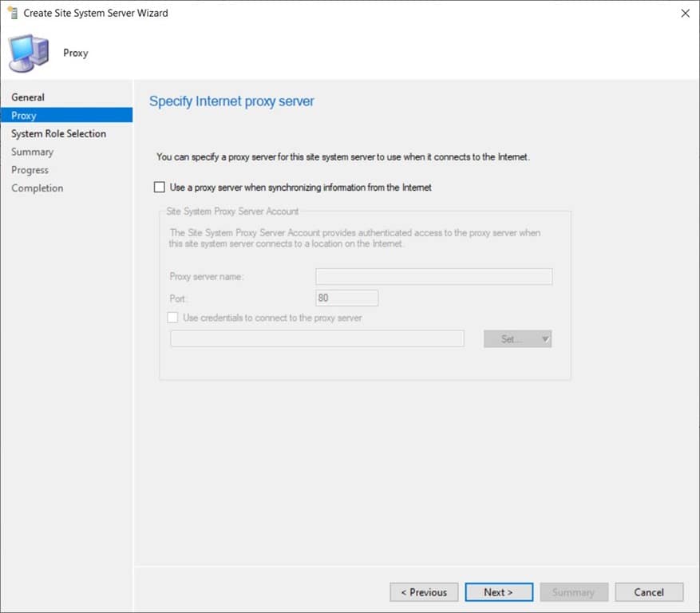Viewport: 700px width, 613px height.
Task: Click the proxy account name text box
Action: pos(316,338)
